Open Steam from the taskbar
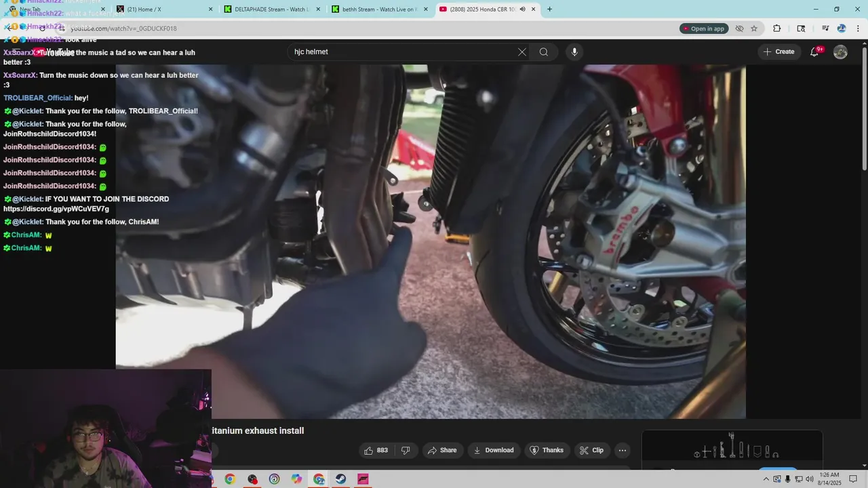Image resolution: width=868 pixels, height=488 pixels. click(341, 479)
